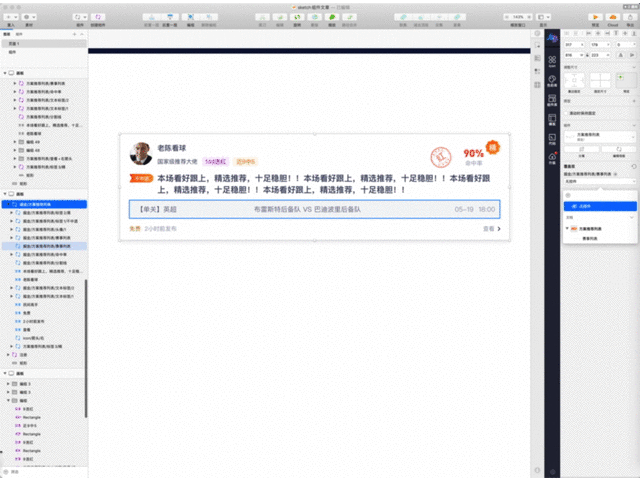Switch to the Layers tab in the left panel
This screenshot has height=480, width=640.
click(x=7, y=34)
